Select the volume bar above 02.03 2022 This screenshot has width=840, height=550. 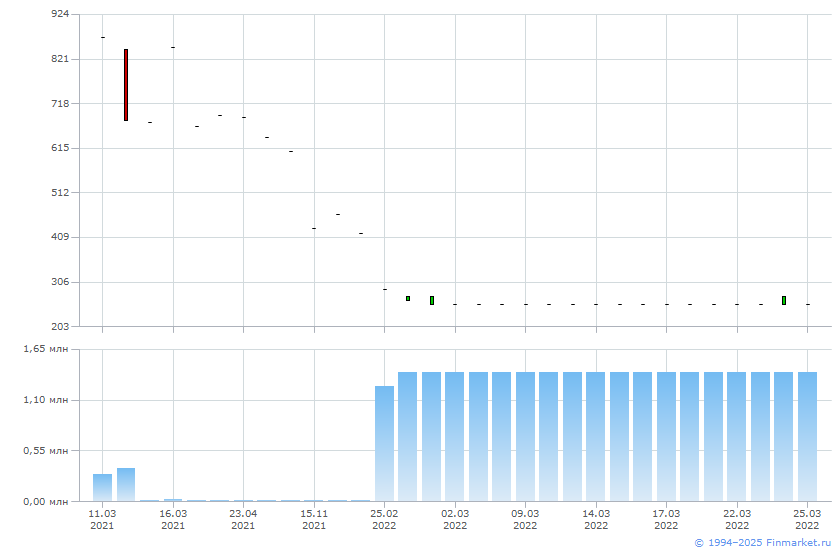455,436
